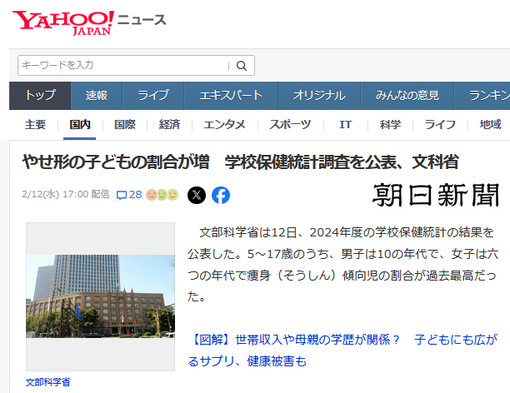510x393 pixels.
Task: Select the IT category
Action: coord(345,125)
